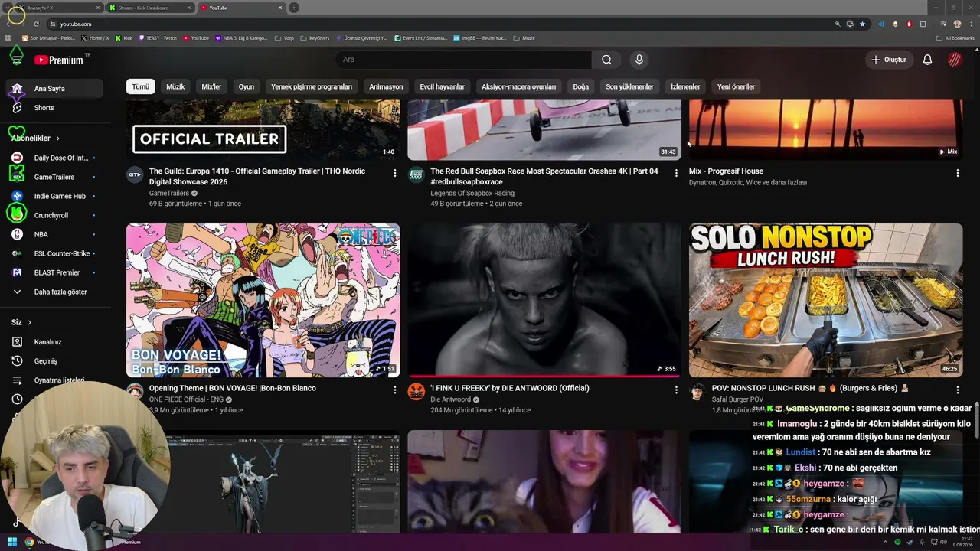Open the Oluştur create menu
Image resolution: width=980 pixels, height=551 pixels.
point(888,60)
